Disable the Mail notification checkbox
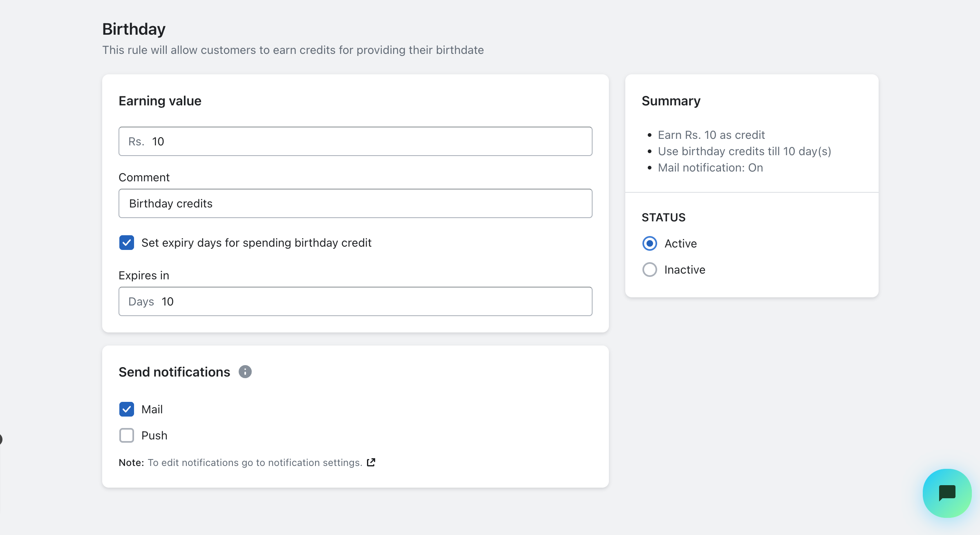Image resolution: width=980 pixels, height=535 pixels. pyautogui.click(x=127, y=409)
